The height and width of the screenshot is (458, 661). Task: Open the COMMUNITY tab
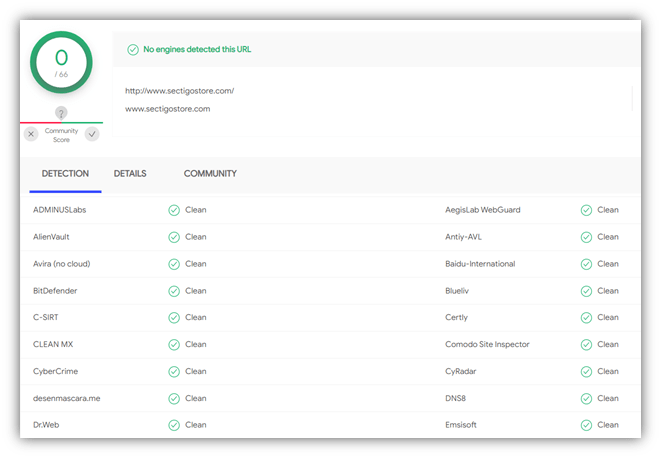[x=210, y=174]
